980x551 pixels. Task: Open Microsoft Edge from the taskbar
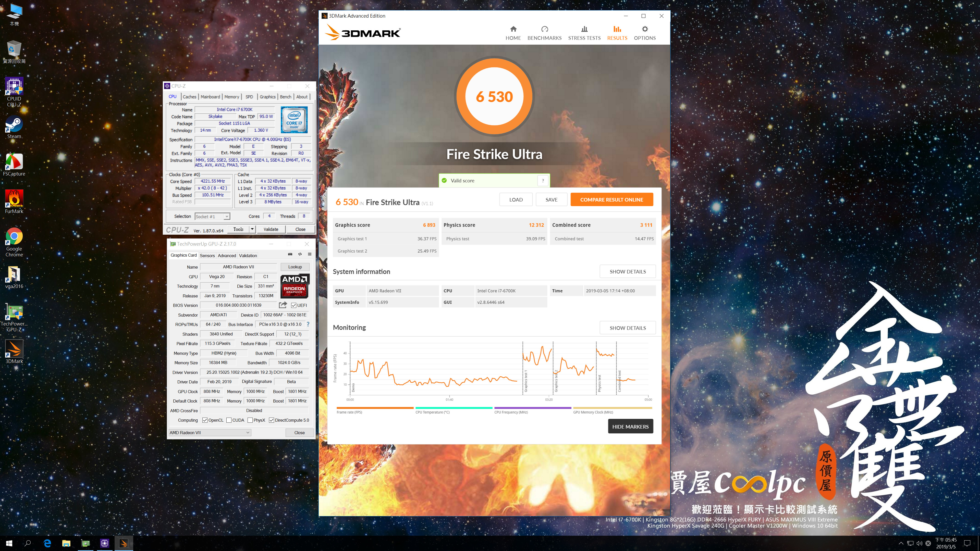[x=47, y=543]
